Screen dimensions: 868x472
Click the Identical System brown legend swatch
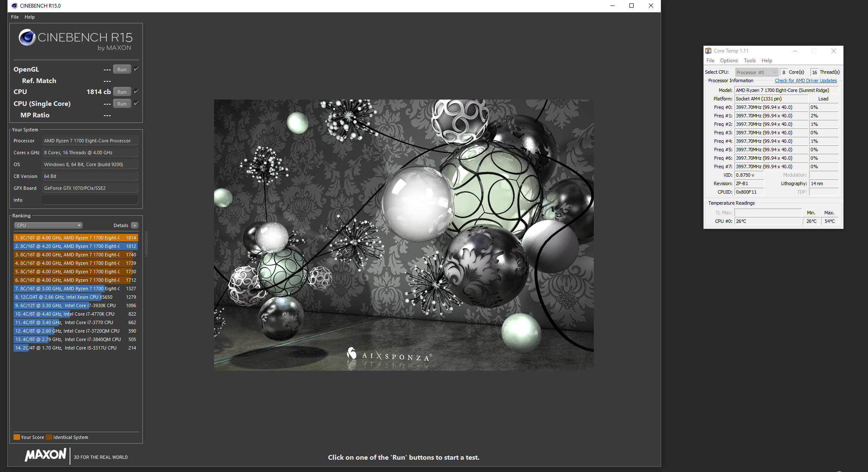[x=49, y=437]
